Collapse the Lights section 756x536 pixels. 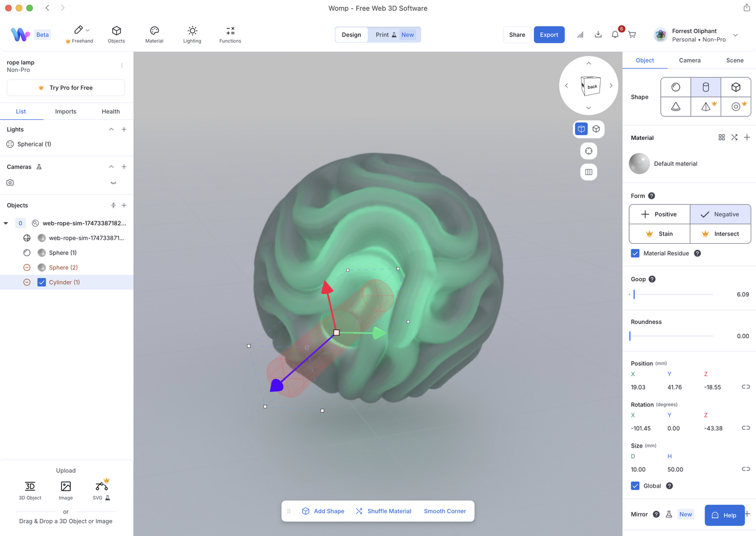click(110, 129)
